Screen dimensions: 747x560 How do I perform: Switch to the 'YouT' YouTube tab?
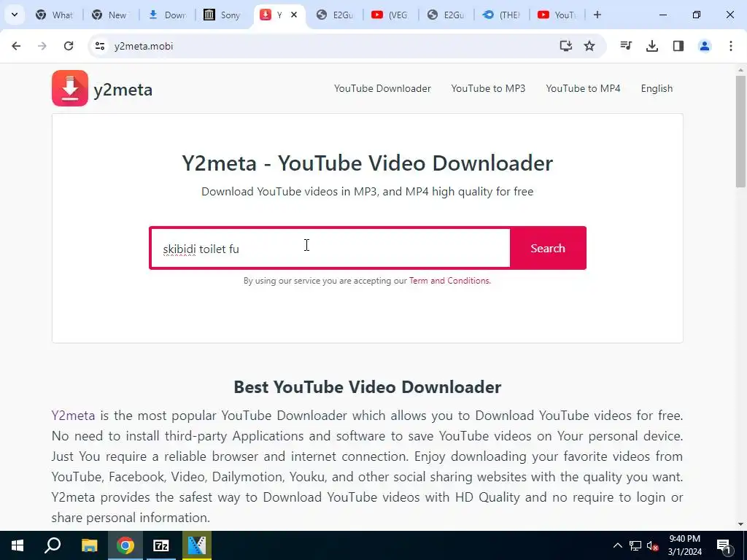point(557,15)
